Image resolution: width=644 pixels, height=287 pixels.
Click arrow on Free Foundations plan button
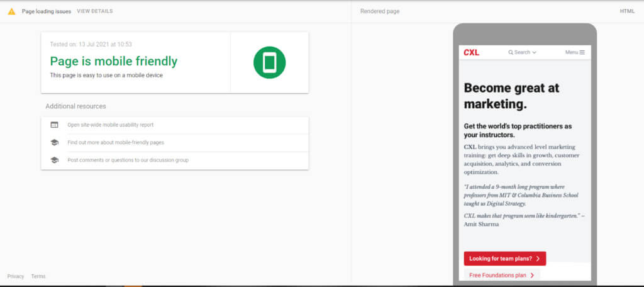pos(532,276)
